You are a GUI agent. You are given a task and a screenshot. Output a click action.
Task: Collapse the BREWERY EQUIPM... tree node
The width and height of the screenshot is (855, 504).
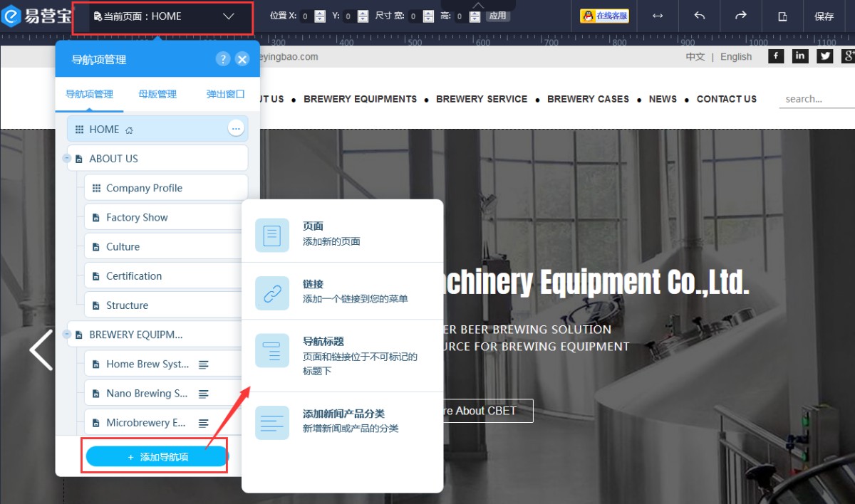click(x=68, y=334)
